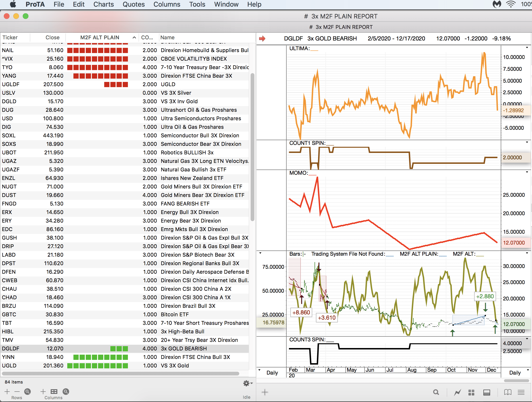Open the File menu
This screenshot has height=402, width=532.
tap(59, 4)
